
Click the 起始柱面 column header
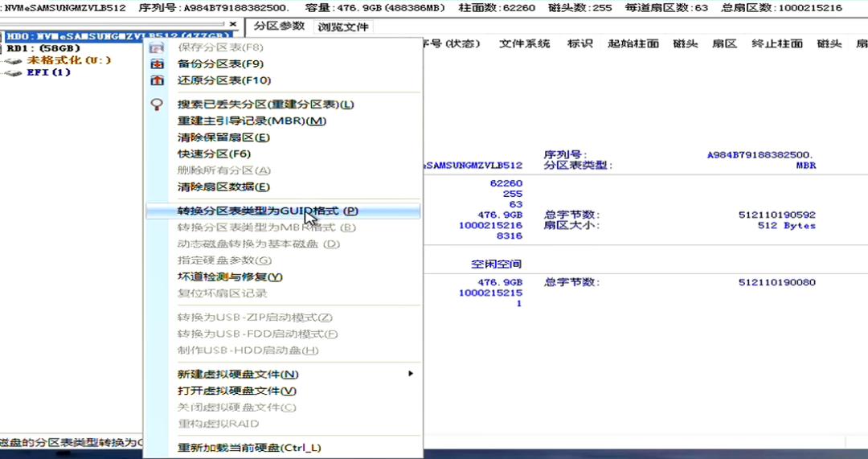[x=633, y=43]
